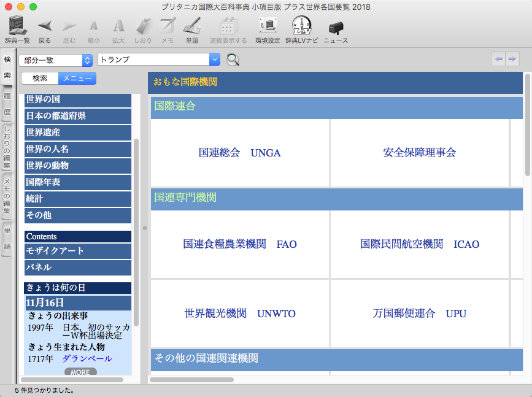Open the 万国郵便連合 UPU link
The image size is (532, 397).
click(419, 314)
